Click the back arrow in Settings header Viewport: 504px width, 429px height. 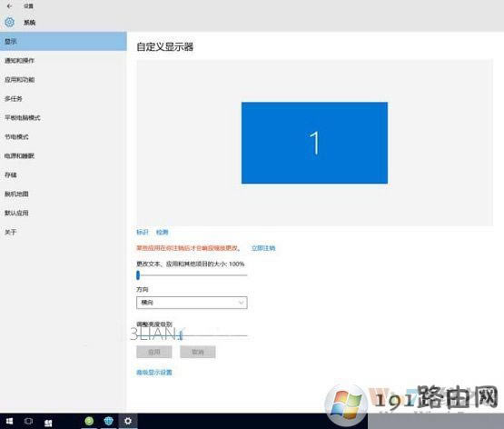[10, 6]
